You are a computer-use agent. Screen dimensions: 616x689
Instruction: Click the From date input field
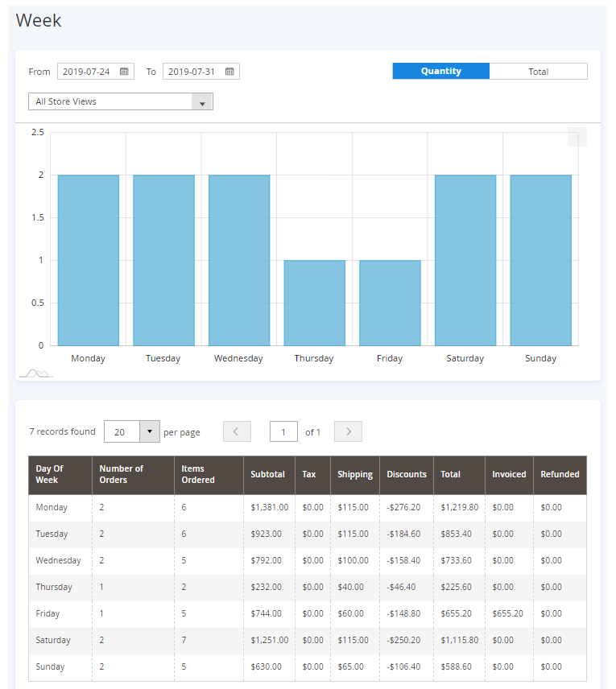87,72
